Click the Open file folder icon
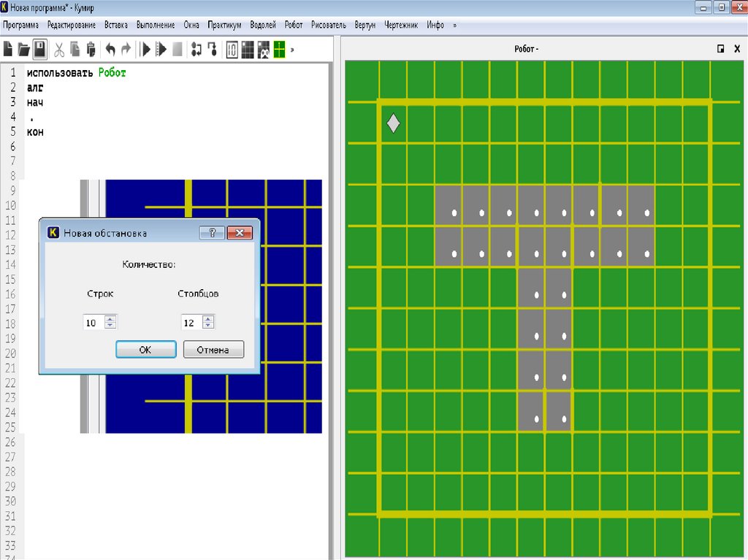 tap(24, 50)
